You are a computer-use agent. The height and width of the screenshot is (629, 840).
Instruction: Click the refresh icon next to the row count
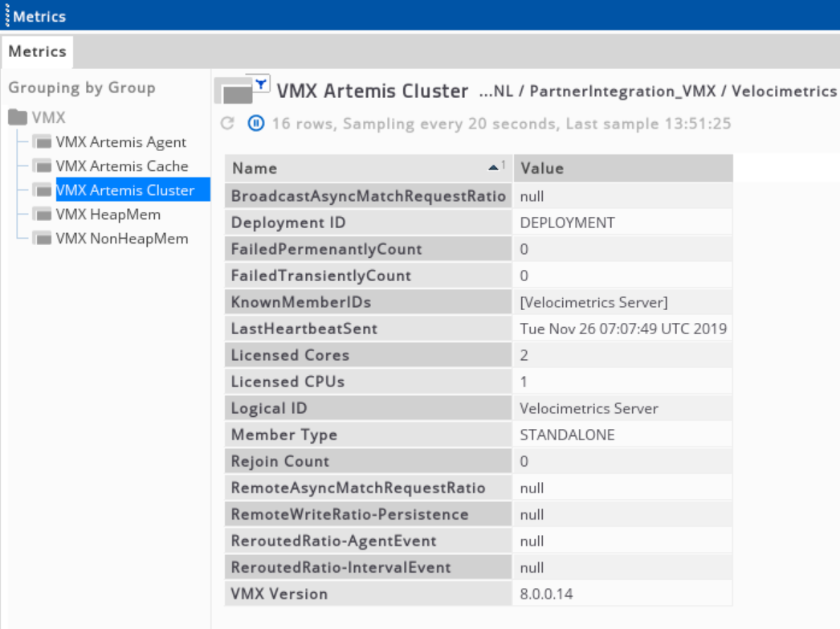click(x=227, y=124)
